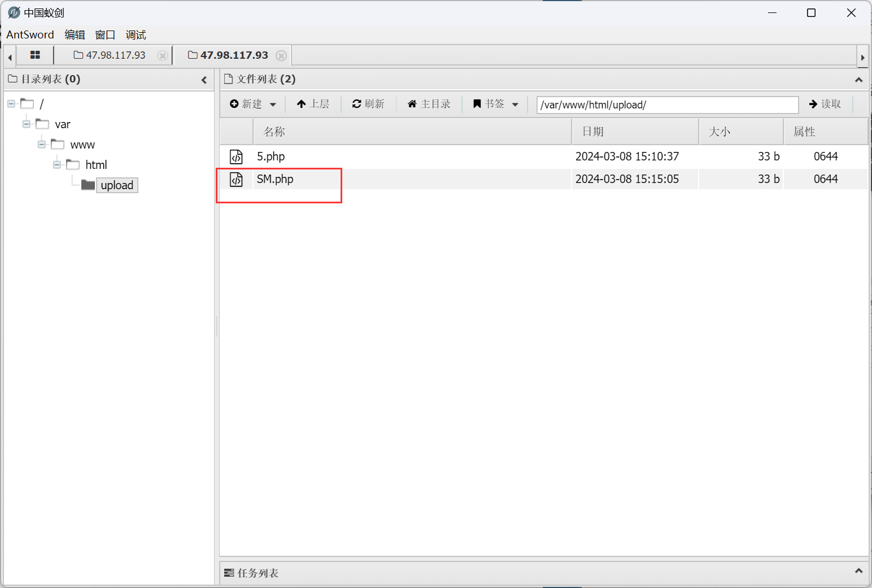Close the first 47.98.117.93 tab

click(x=162, y=55)
